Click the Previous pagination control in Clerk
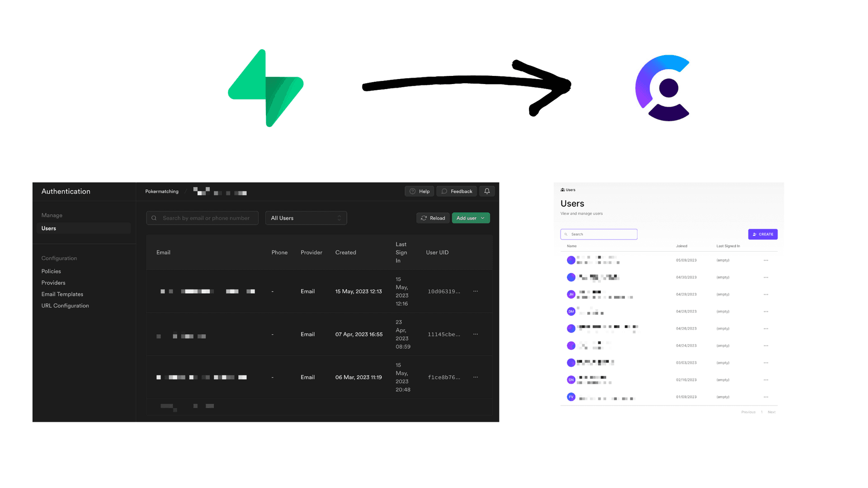 pos(748,412)
